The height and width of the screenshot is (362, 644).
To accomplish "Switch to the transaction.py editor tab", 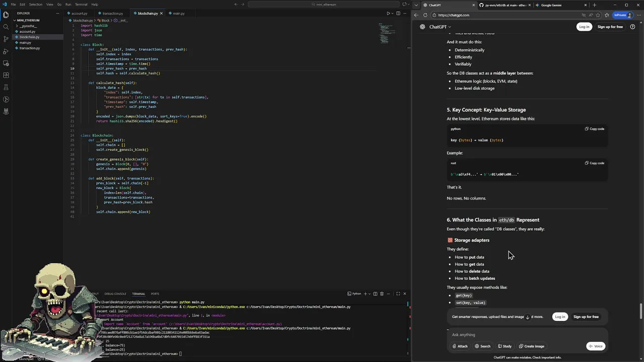I will coord(113,13).
